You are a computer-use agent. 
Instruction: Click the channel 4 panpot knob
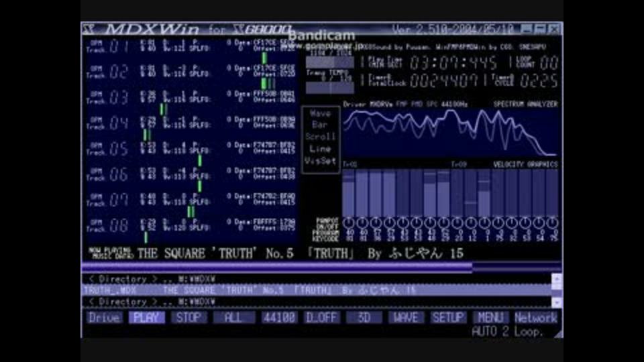pos(389,223)
